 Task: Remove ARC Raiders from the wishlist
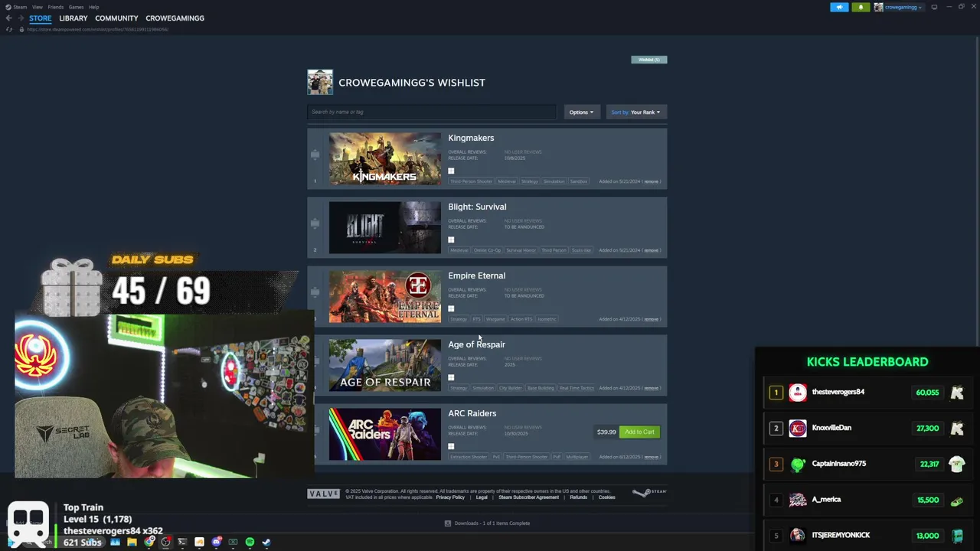pos(651,457)
